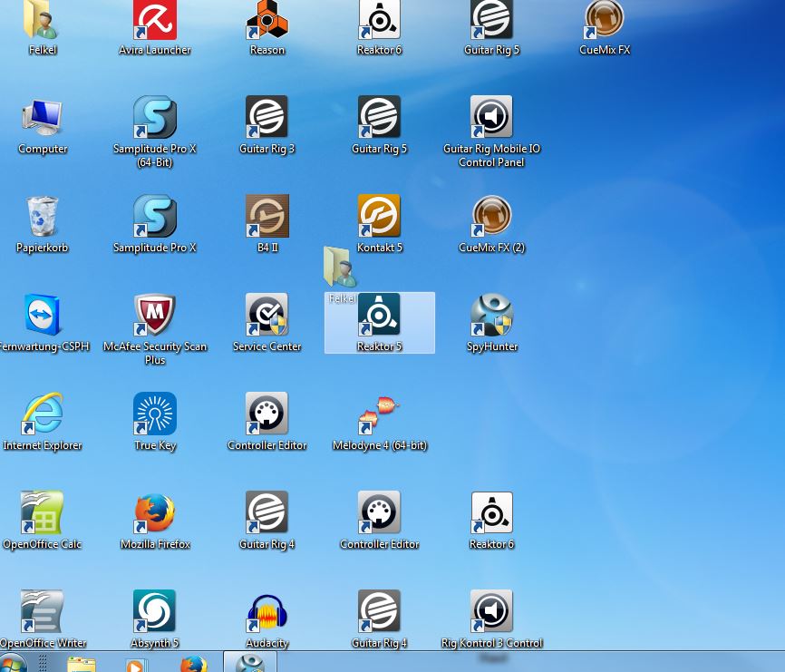785x672 pixels.
Task: Select the Audacity headphones icon
Action: pos(267,612)
